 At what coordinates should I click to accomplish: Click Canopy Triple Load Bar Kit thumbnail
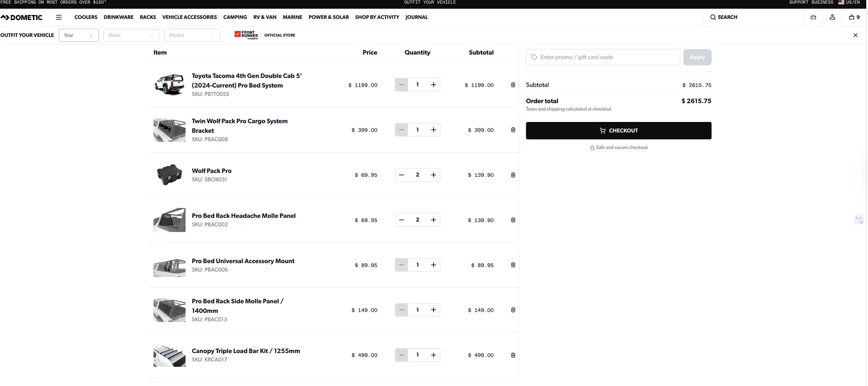click(x=169, y=355)
